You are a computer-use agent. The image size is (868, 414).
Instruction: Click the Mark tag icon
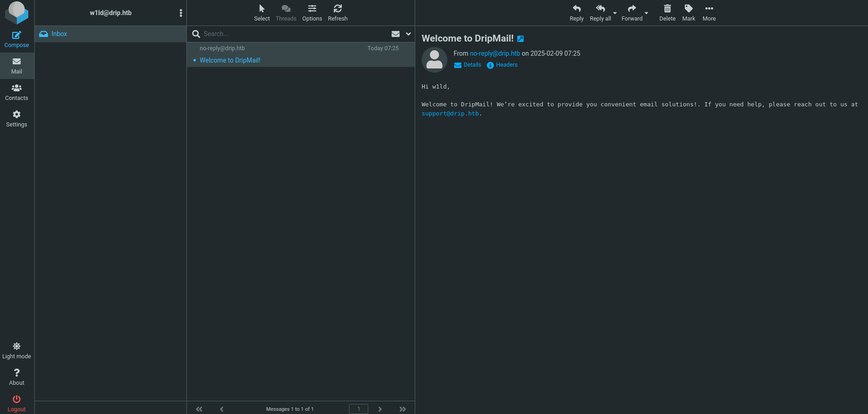(688, 9)
